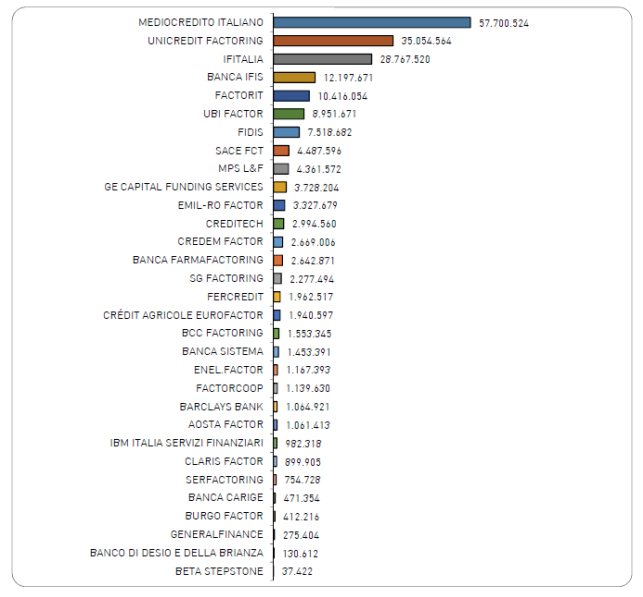The height and width of the screenshot is (597, 643).
Task: Select the BCC FACTORING label
Action: (x=223, y=333)
